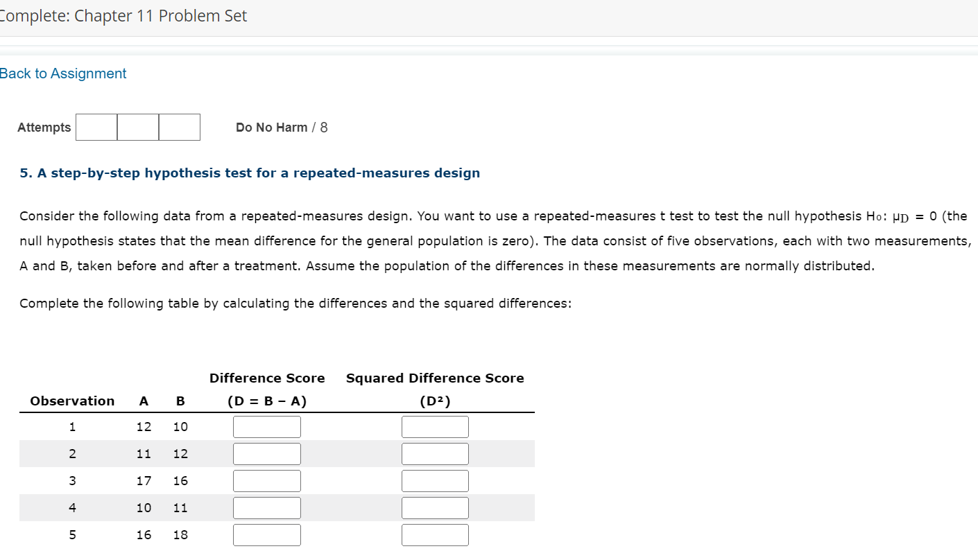Click the Difference Score field for Observation 1
Viewport: 978px width, 560px height.
[267, 426]
